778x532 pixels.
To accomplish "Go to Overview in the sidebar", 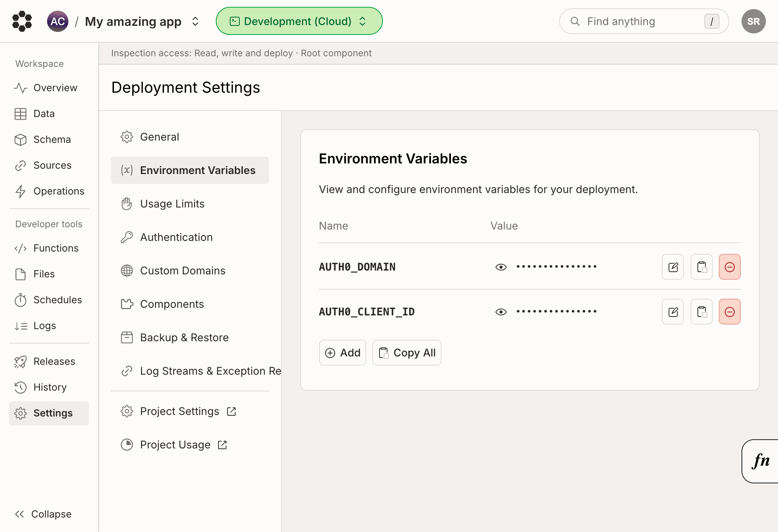I will (x=49, y=88).
